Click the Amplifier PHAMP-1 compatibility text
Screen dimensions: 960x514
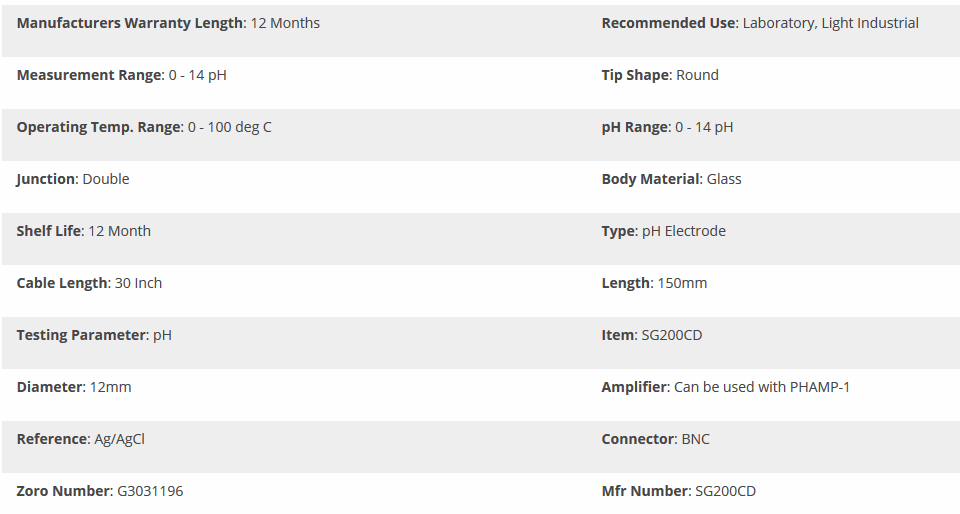point(725,387)
